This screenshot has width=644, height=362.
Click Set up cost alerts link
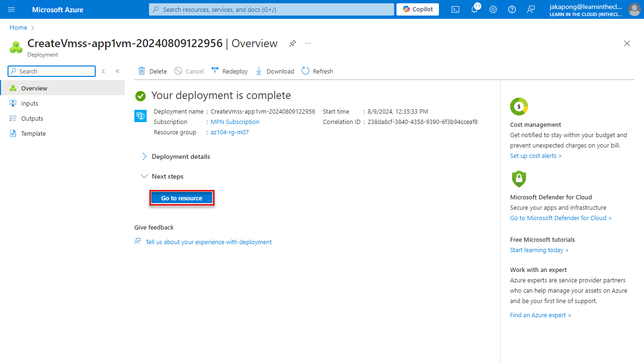click(536, 156)
